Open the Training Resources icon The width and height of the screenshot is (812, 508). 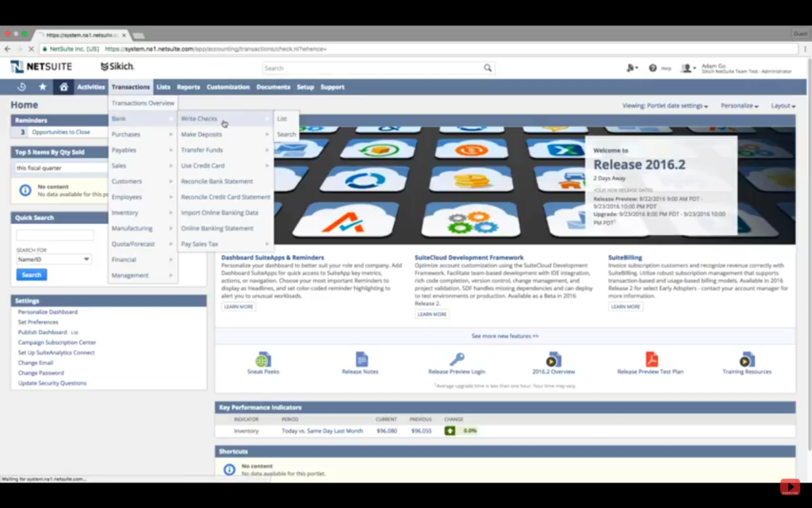746,360
